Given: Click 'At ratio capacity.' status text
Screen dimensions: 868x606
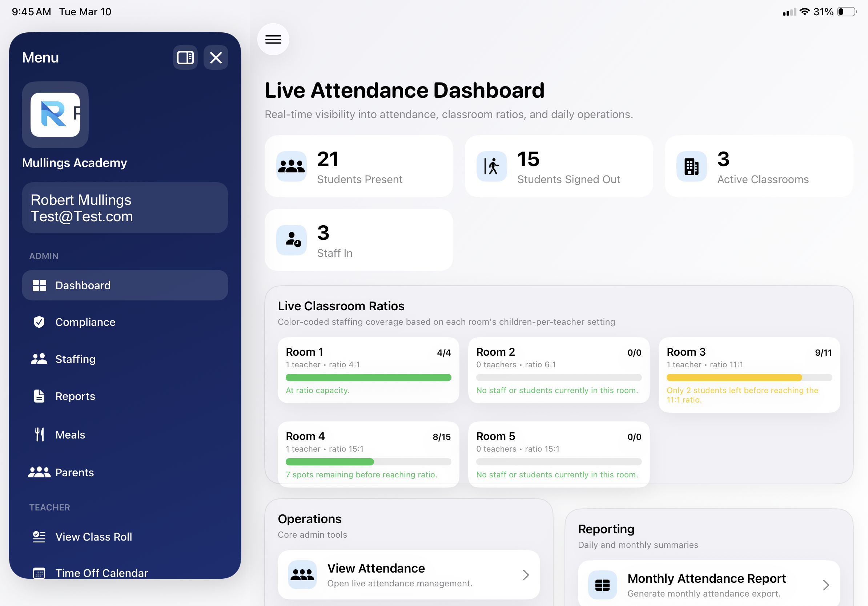Looking at the screenshot, I should tap(318, 390).
